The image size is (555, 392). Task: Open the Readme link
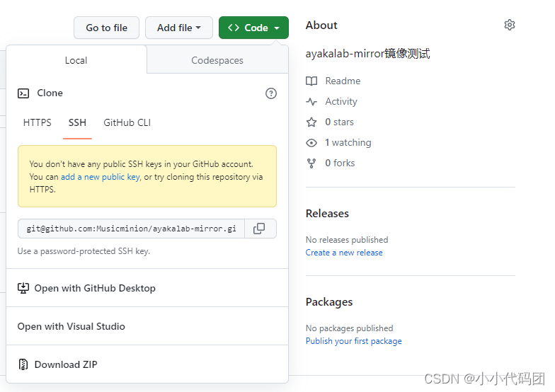pos(343,81)
